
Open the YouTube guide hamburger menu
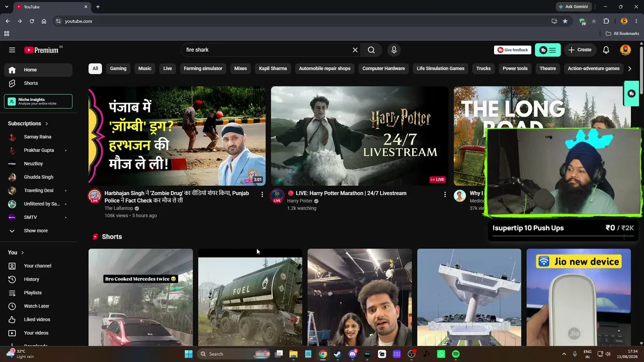click(12, 50)
